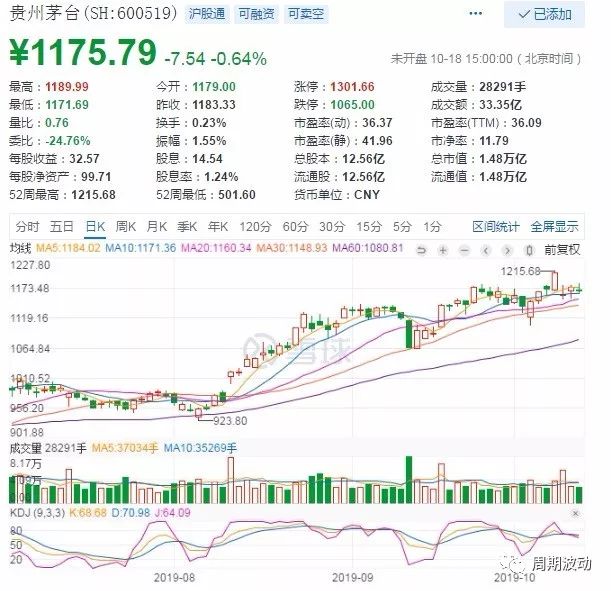Screen dimensions: 611x591
Task: Open the three-dots more options menu
Action: click(x=475, y=14)
